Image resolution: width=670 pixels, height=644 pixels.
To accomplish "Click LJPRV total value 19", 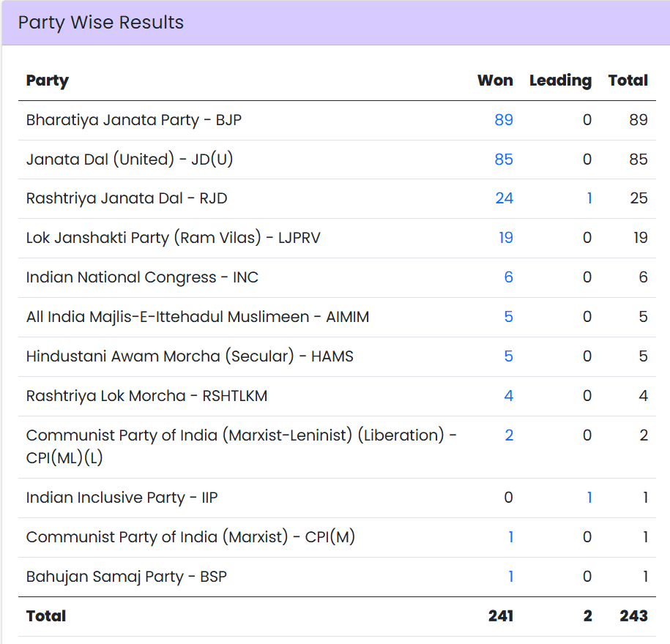I will tap(641, 237).
